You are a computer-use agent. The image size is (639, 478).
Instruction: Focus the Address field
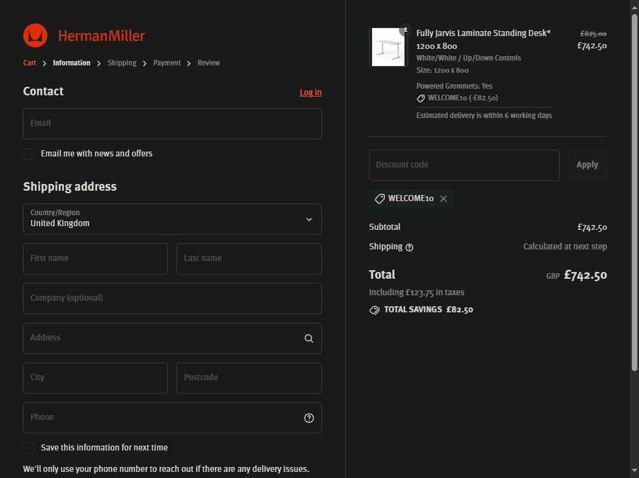(x=172, y=338)
